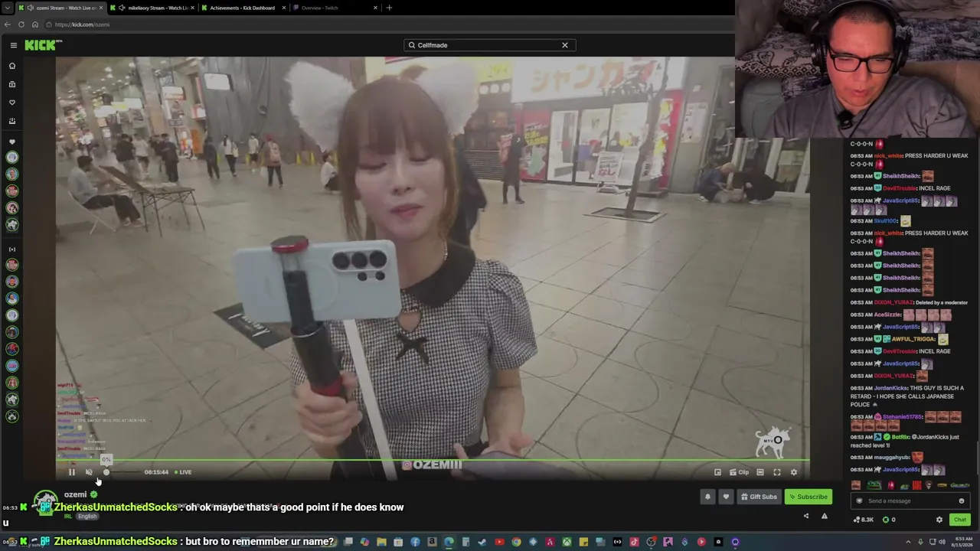Open a new browser tab
The width and height of the screenshot is (980, 551).
[x=389, y=8]
